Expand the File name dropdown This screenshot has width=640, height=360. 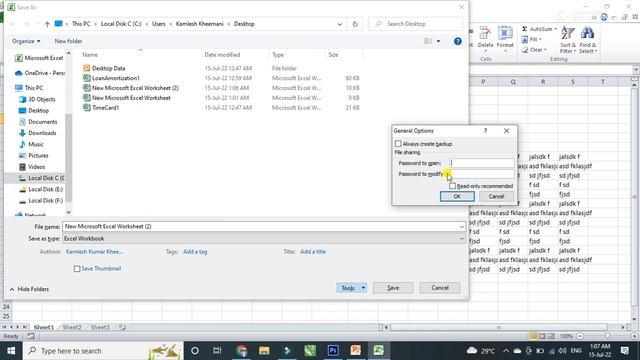[462, 227]
